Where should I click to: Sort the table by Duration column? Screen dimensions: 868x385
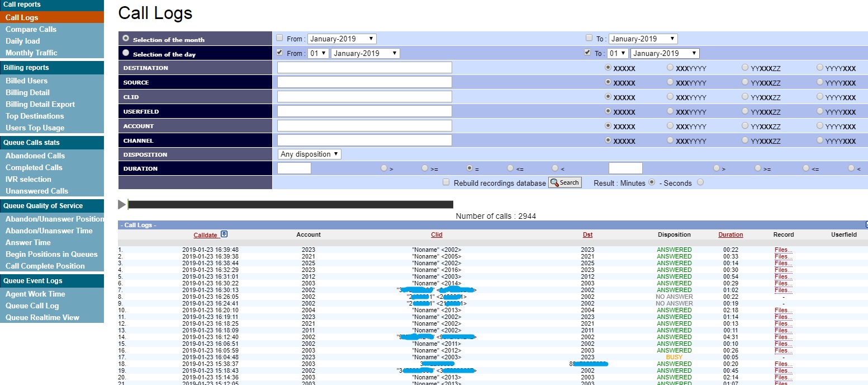click(x=731, y=234)
